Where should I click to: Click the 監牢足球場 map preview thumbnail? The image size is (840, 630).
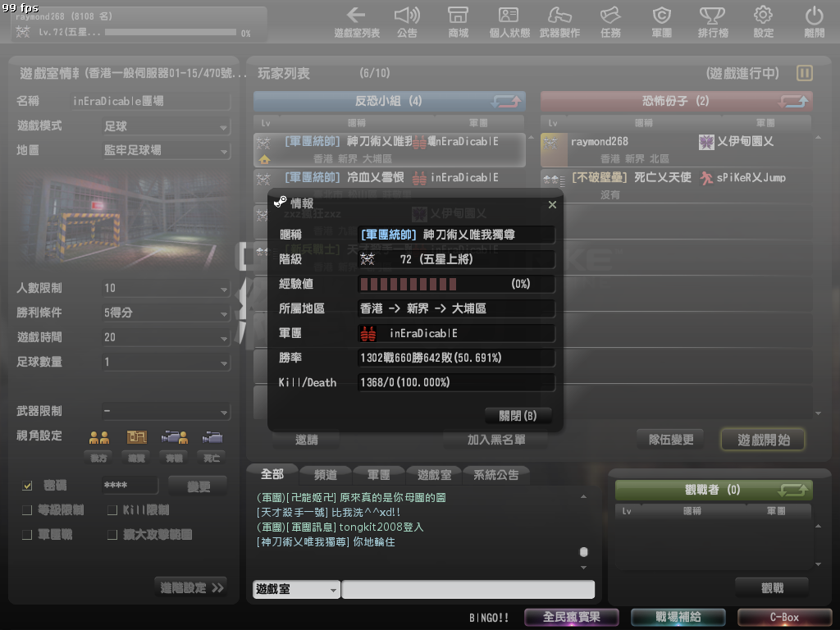click(x=123, y=220)
